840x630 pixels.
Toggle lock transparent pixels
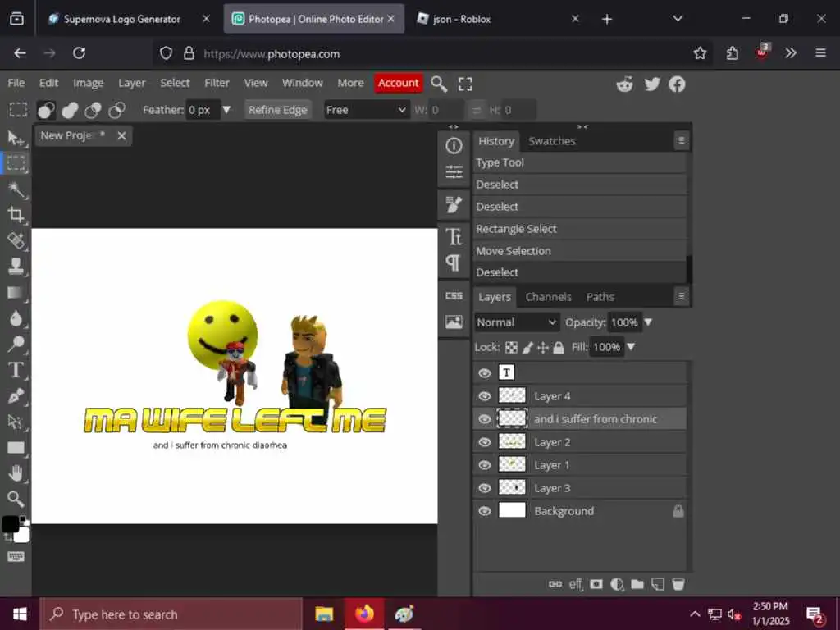tap(511, 348)
